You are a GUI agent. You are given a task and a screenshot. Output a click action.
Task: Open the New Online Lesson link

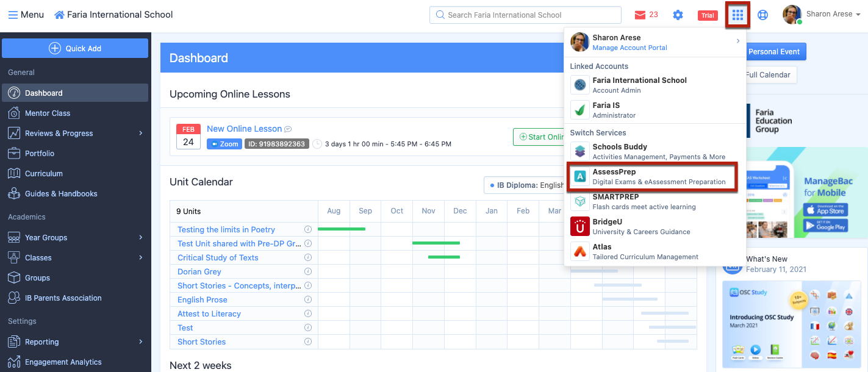(244, 129)
